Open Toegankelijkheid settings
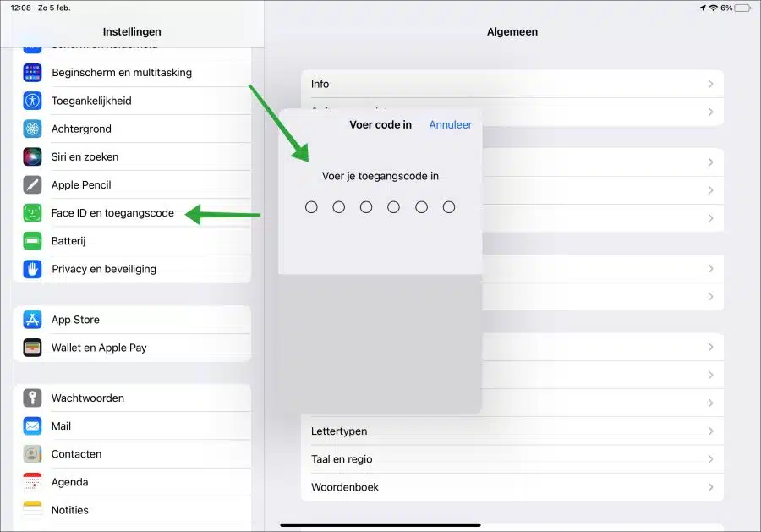Image resolution: width=761 pixels, height=532 pixels. (x=132, y=101)
